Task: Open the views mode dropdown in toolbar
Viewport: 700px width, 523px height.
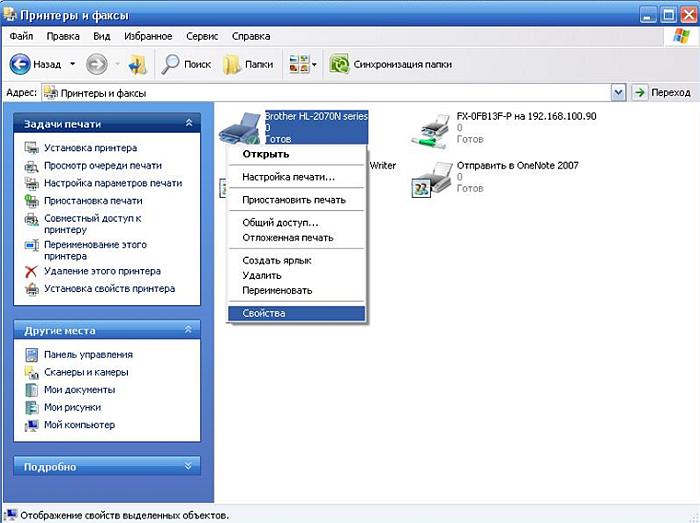Action: coord(314,64)
